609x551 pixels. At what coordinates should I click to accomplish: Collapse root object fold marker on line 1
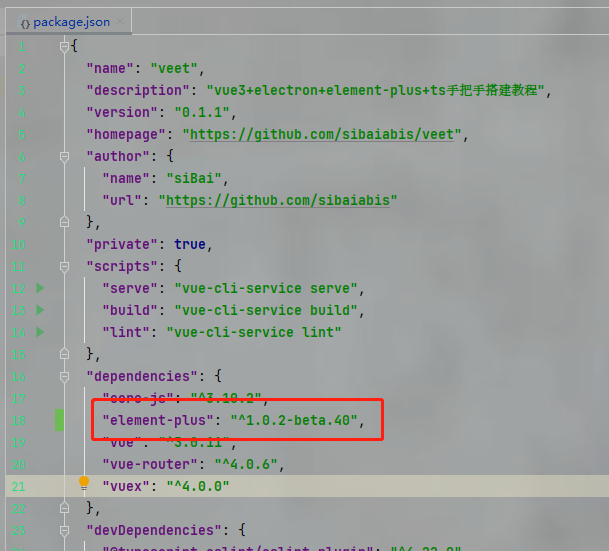[x=64, y=47]
